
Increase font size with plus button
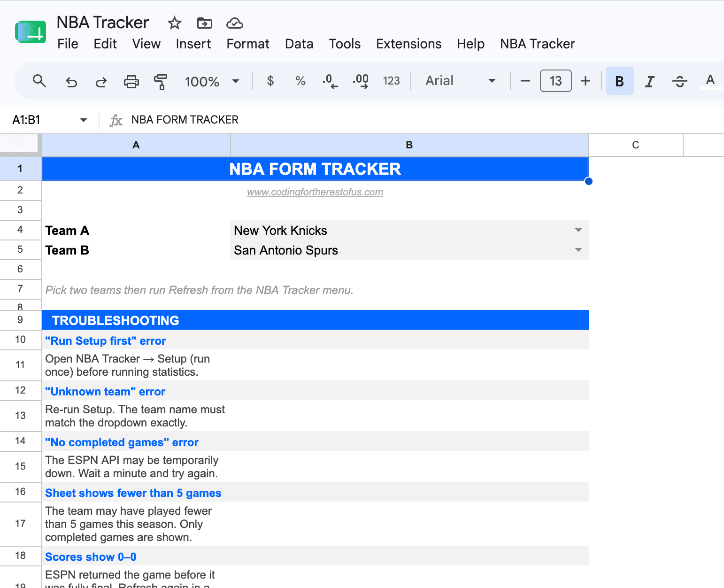click(x=585, y=81)
